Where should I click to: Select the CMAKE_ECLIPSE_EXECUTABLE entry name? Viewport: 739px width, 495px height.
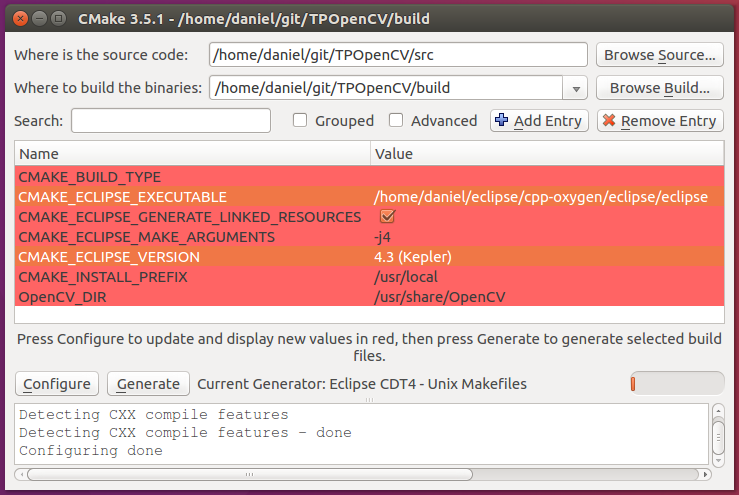click(x=123, y=197)
